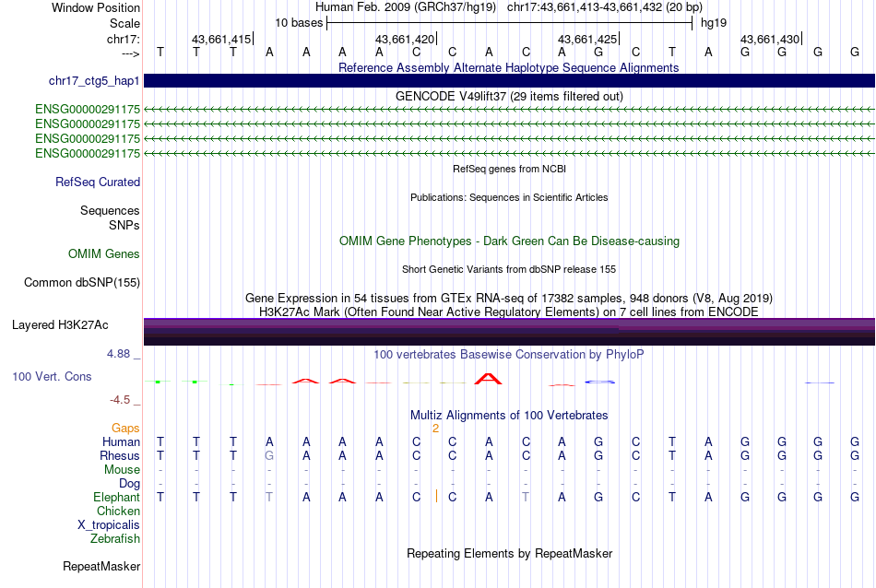
Task: Open the H3K27Ac Mark track title
Action: [509, 312]
